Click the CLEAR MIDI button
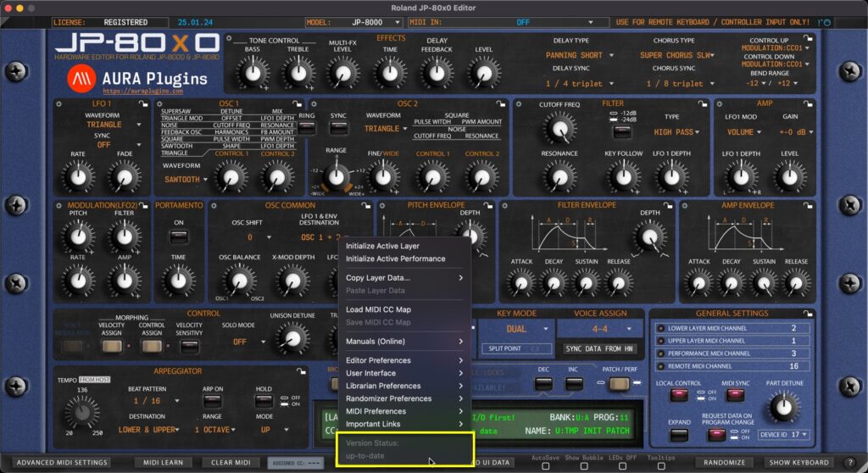 point(231,463)
